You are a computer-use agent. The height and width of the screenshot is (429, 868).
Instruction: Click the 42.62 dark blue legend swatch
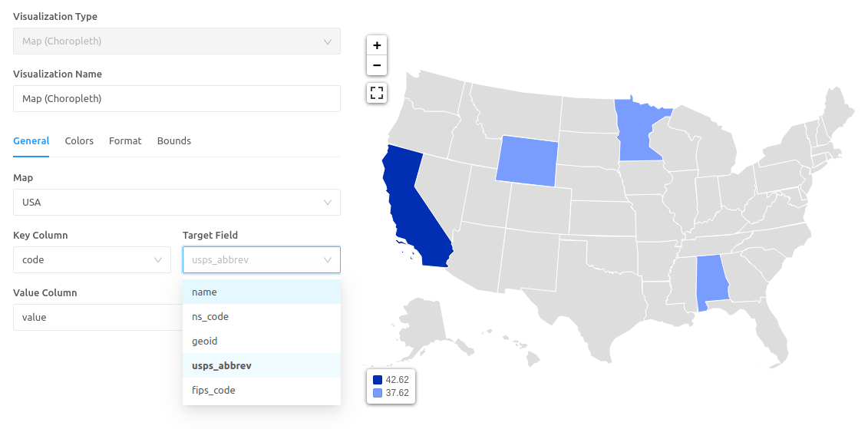click(x=378, y=380)
